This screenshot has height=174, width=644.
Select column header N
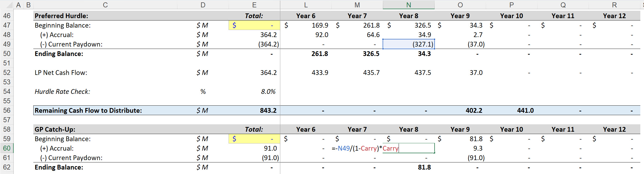[x=409, y=5]
